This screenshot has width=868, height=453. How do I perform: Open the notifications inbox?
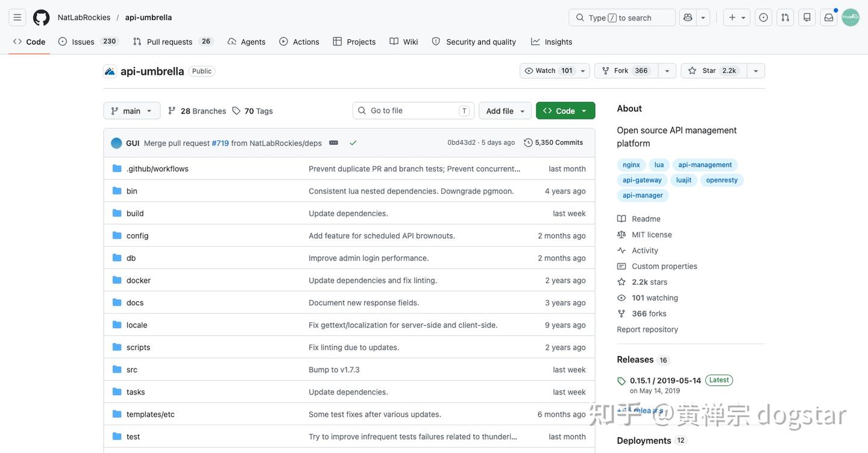pyautogui.click(x=829, y=17)
